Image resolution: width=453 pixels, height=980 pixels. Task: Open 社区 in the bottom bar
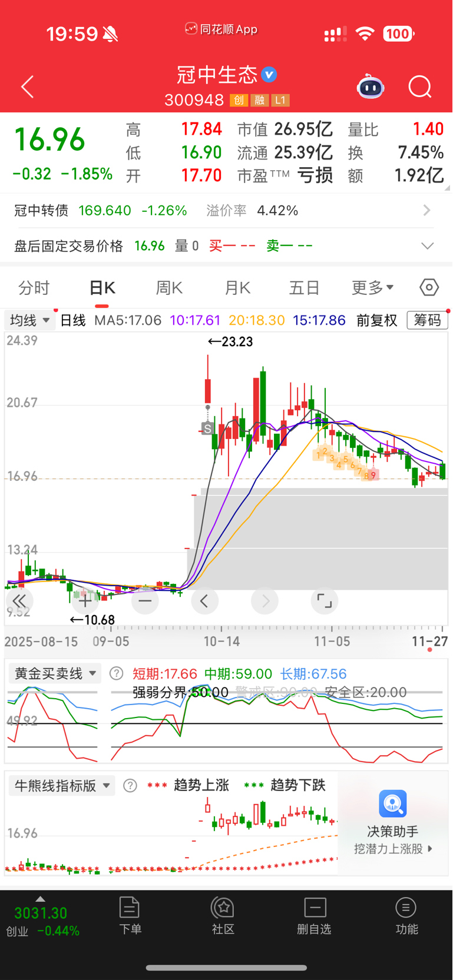(x=223, y=916)
